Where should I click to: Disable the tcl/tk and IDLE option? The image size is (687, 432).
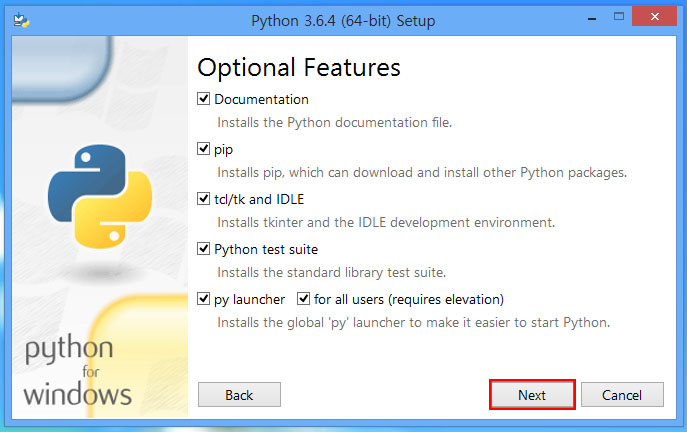point(204,199)
